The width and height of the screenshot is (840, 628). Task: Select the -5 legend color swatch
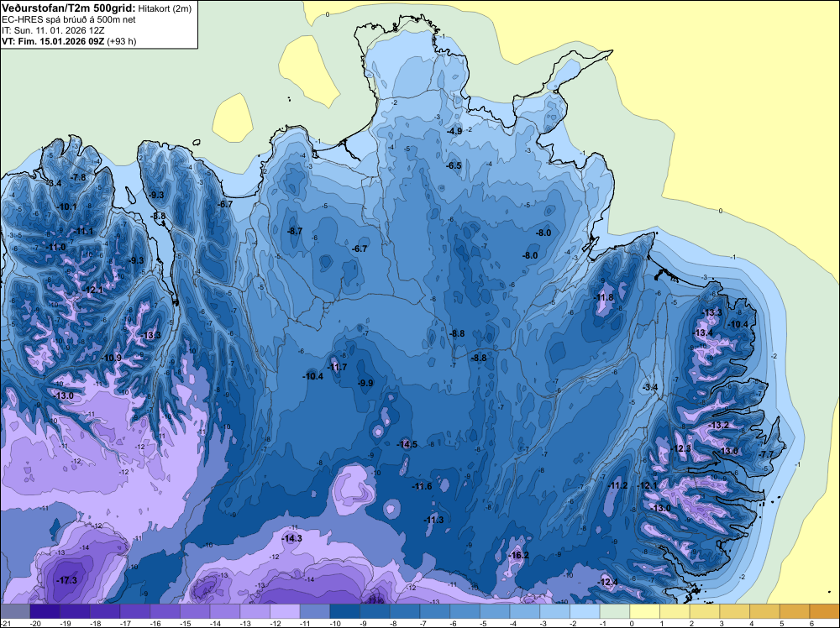click(x=495, y=611)
